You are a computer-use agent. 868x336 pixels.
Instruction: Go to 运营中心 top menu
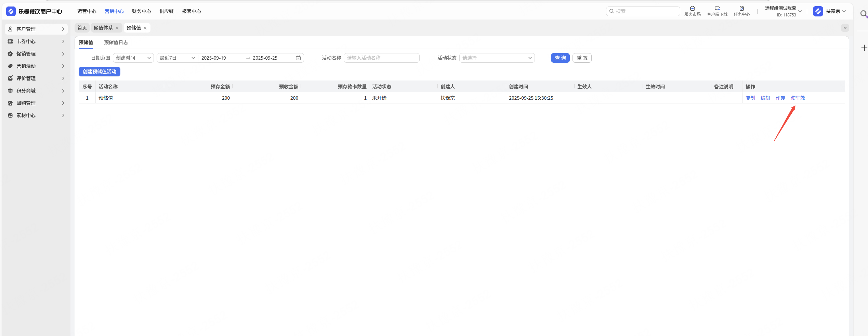[x=87, y=11]
